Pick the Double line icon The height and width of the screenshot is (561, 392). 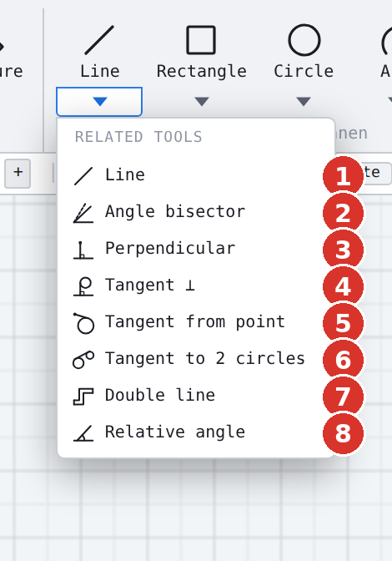(83, 397)
